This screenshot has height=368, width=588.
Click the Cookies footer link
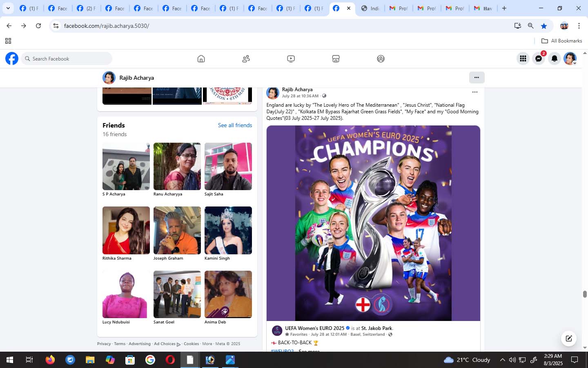pos(191,344)
